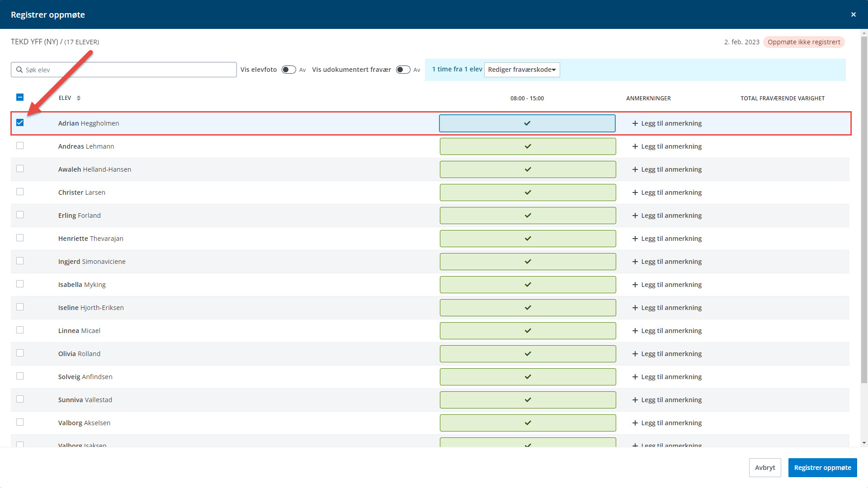Click attendance checkmark for Ingjerd Simonaviciene
The image size is (868, 488).
[528, 262]
